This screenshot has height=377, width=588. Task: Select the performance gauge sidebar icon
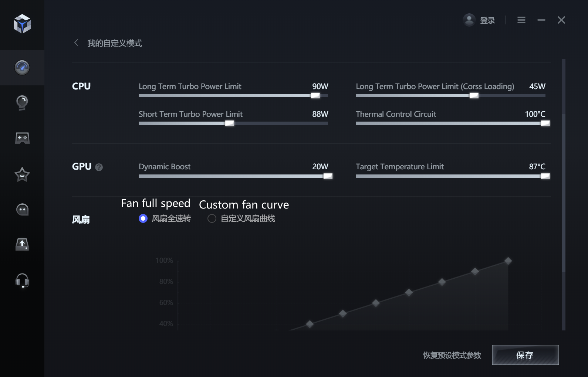click(x=22, y=68)
